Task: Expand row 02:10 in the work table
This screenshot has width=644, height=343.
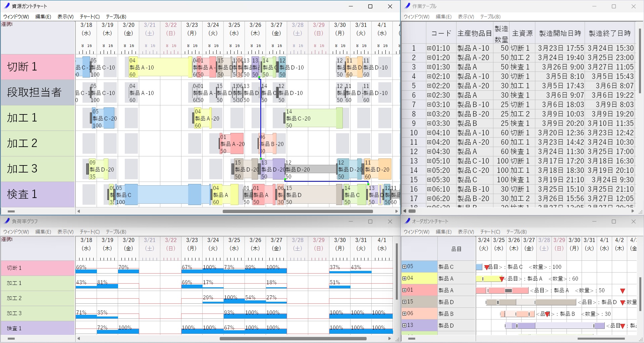Action: point(429,77)
